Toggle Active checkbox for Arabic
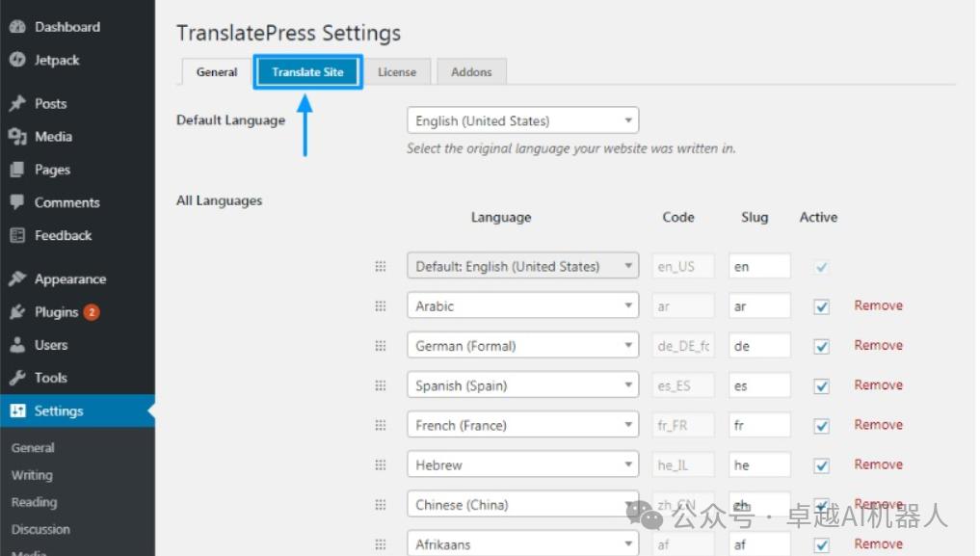Screen dimensions: 980x556 tap(821, 306)
